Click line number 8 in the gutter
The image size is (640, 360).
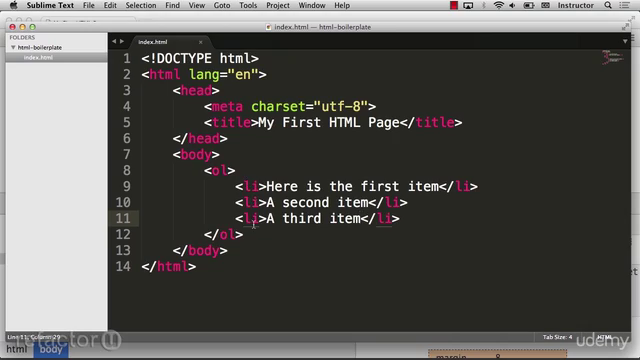click(x=127, y=170)
